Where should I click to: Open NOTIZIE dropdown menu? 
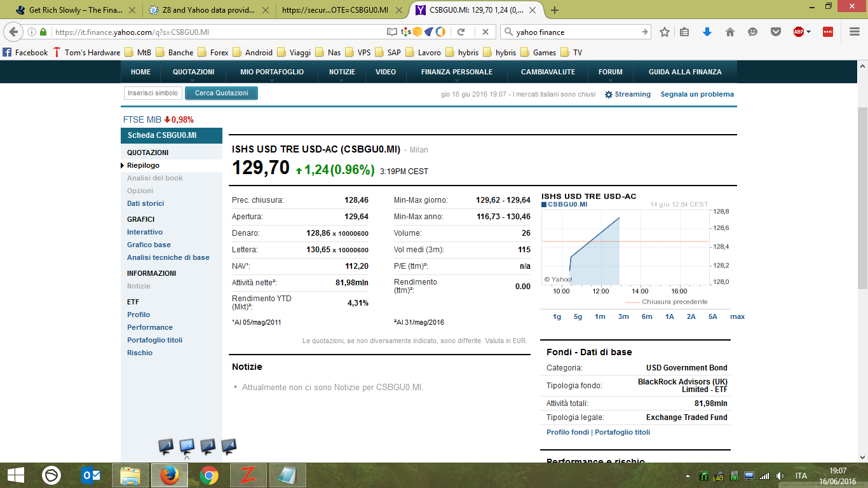342,72
